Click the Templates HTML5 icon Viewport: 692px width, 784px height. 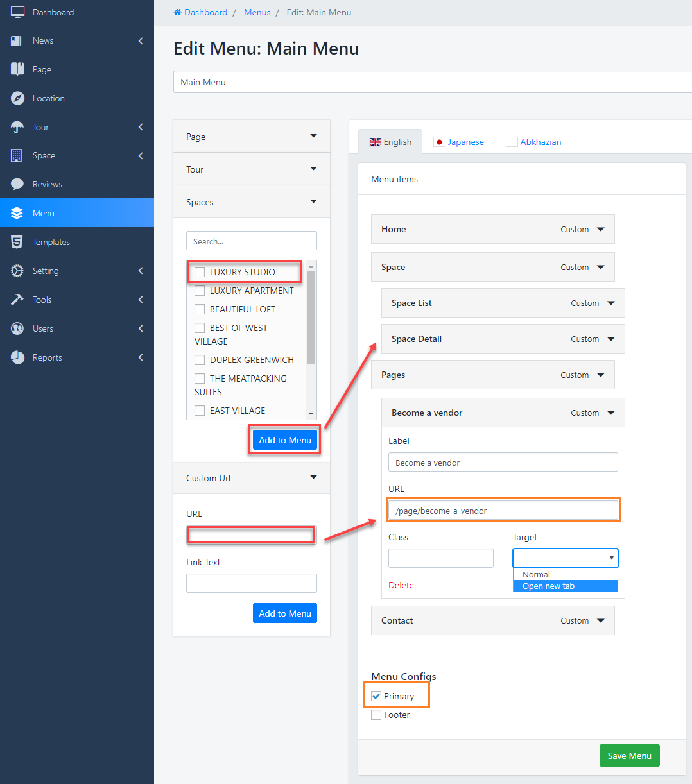coord(17,242)
